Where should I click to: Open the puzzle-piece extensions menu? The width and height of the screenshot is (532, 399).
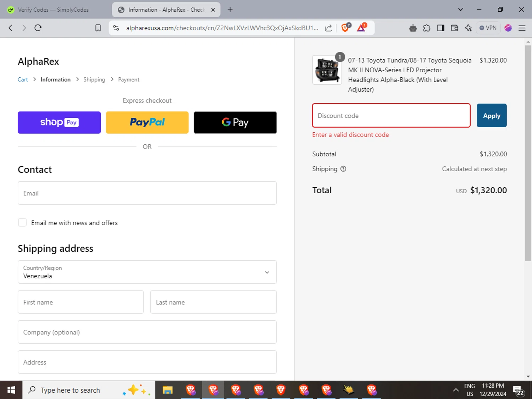pos(427,28)
